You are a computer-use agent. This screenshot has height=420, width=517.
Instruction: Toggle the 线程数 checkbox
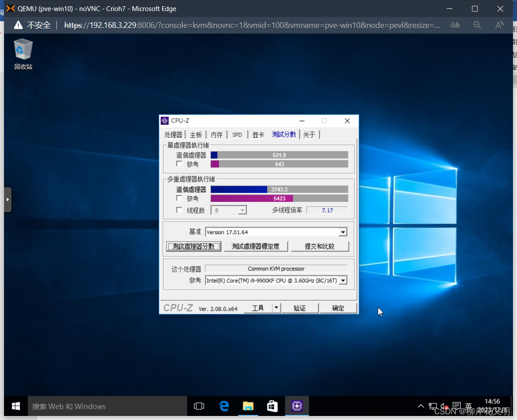pos(180,210)
